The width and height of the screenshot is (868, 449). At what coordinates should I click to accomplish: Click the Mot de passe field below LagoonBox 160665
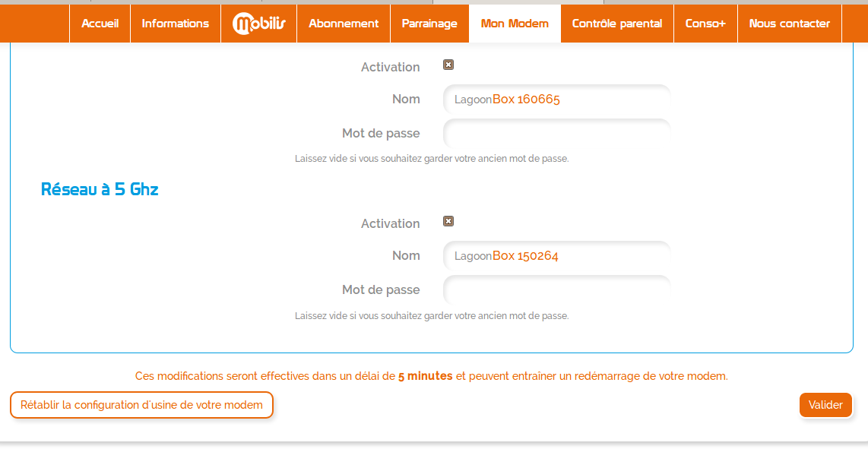pos(556,134)
